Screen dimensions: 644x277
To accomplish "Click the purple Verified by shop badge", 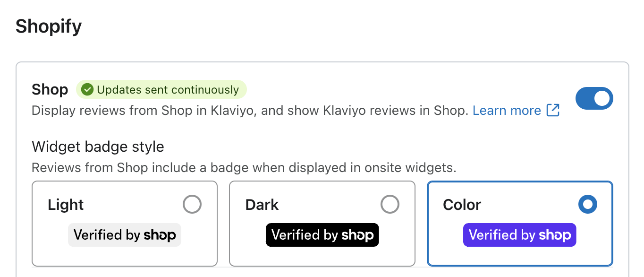I will (x=520, y=235).
